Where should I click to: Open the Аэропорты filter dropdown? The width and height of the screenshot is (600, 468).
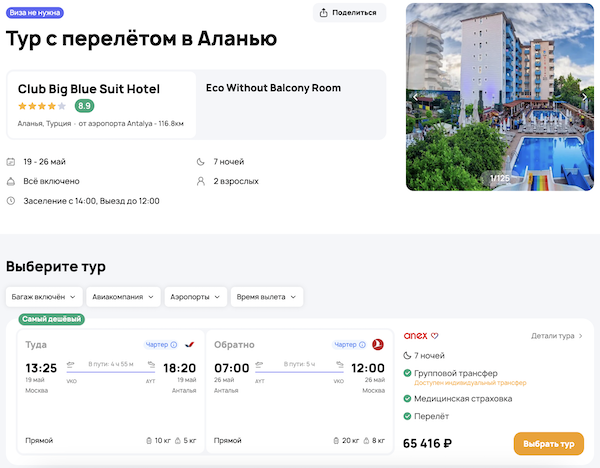195,297
